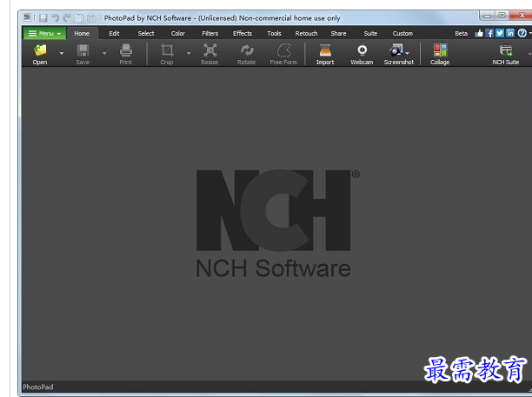Screen dimensions: 532x397
Task: Open the green Menu dropdown
Action: [x=44, y=33]
